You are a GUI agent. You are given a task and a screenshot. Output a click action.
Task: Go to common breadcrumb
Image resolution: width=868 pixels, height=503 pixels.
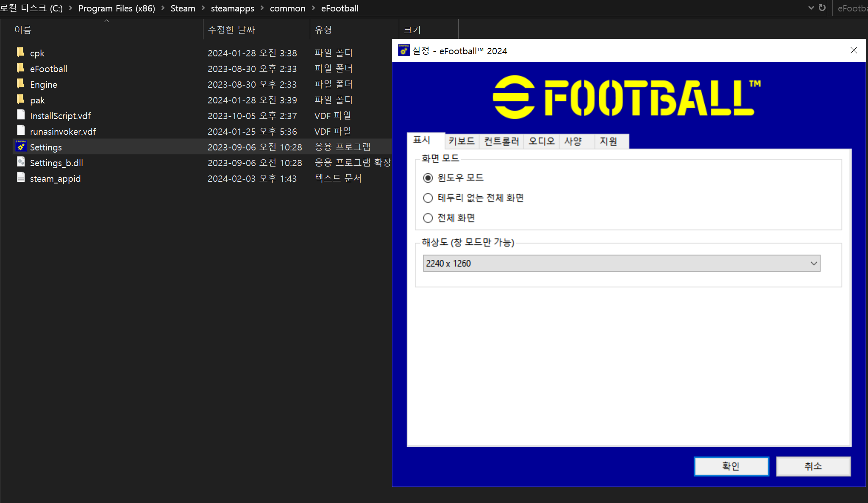coord(288,8)
